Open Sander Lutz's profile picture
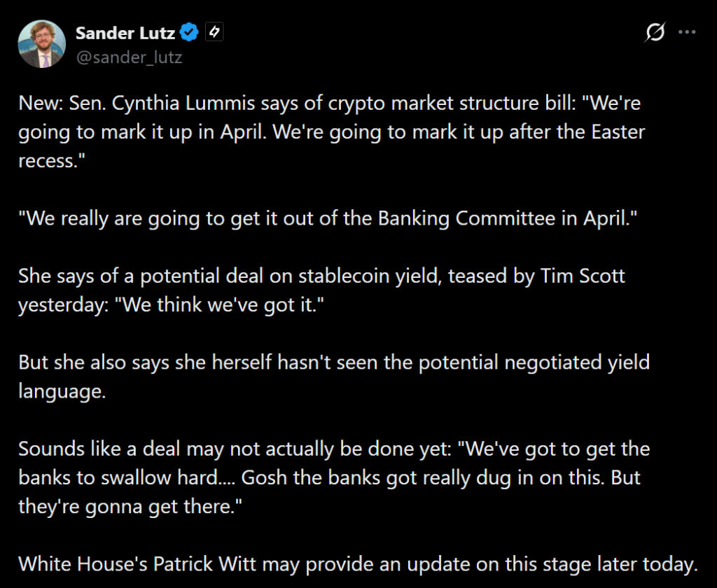The width and height of the screenshot is (717, 588). (x=43, y=44)
